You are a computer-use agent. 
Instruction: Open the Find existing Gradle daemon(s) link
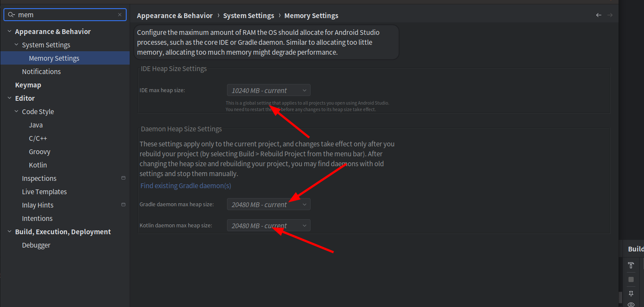pos(186,186)
